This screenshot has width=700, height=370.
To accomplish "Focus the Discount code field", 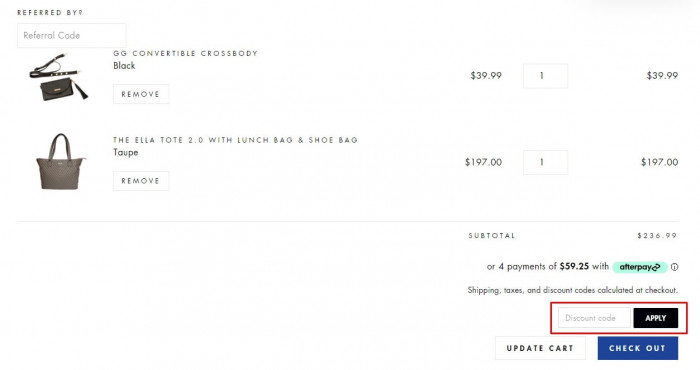I will [594, 318].
